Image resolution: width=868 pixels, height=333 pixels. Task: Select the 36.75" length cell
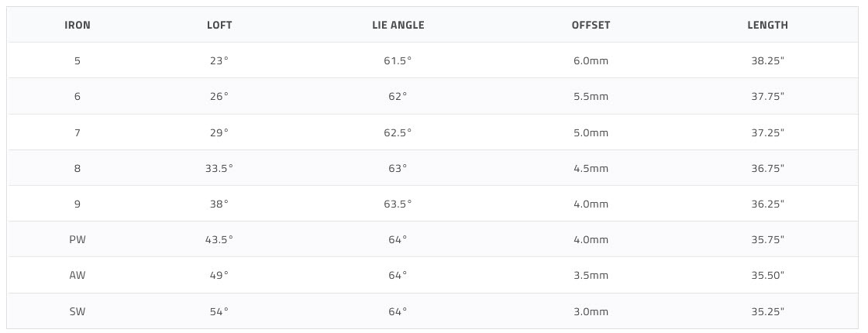[767, 168]
